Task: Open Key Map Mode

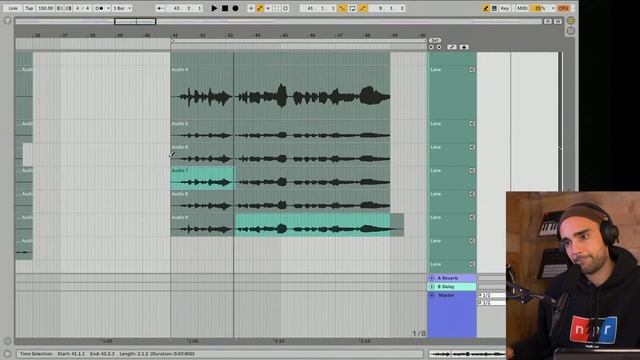Action: [x=505, y=8]
